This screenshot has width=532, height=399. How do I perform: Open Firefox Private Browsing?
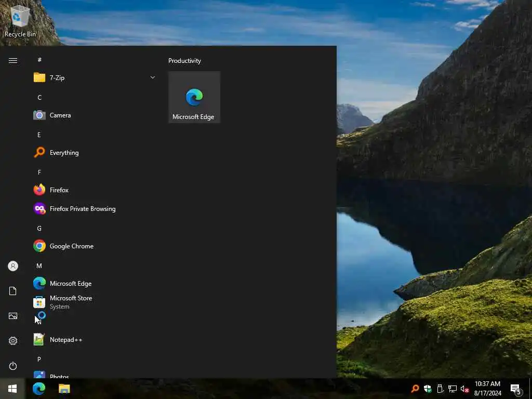point(95,209)
